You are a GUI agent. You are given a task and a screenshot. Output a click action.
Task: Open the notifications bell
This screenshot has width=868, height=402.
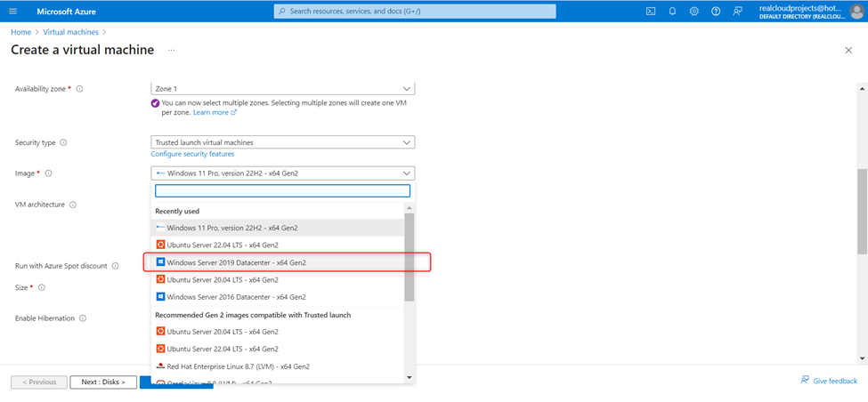coord(673,11)
